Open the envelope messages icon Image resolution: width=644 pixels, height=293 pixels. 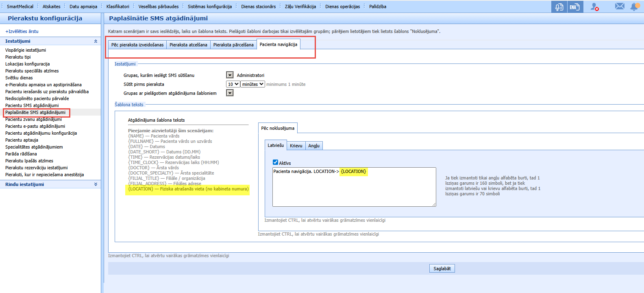[x=620, y=6]
